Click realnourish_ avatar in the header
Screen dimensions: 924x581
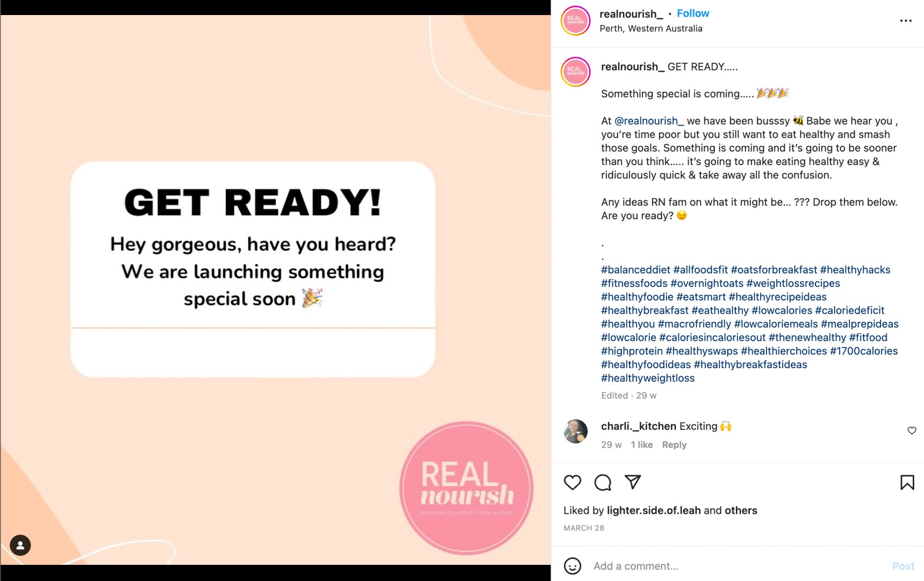pyautogui.click(x=575, y=21)
